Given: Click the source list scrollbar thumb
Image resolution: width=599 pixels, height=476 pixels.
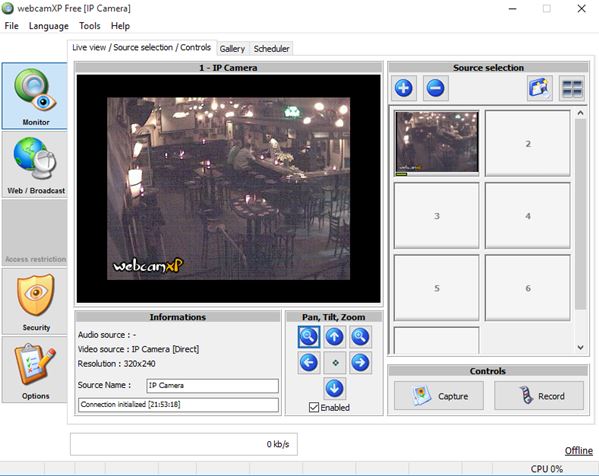Looking at the screenshot, I should click(581, 214).
